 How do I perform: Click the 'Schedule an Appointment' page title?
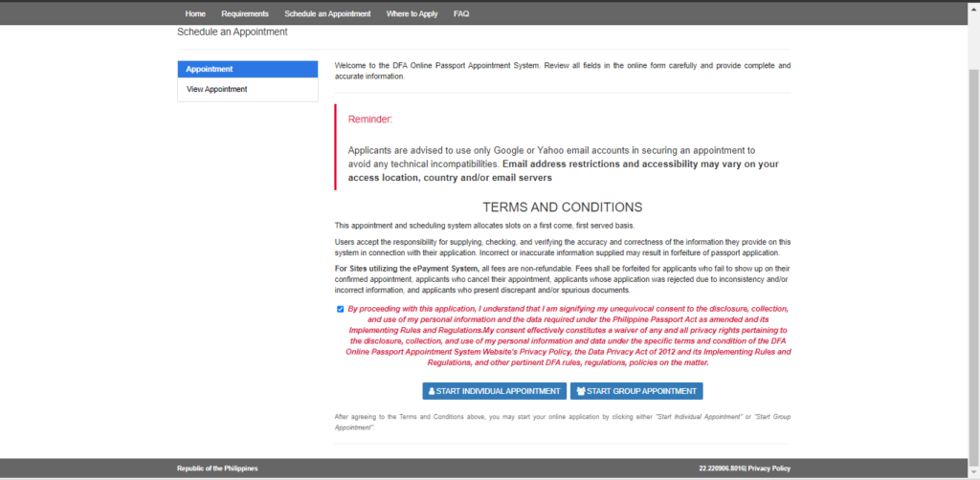233,32
